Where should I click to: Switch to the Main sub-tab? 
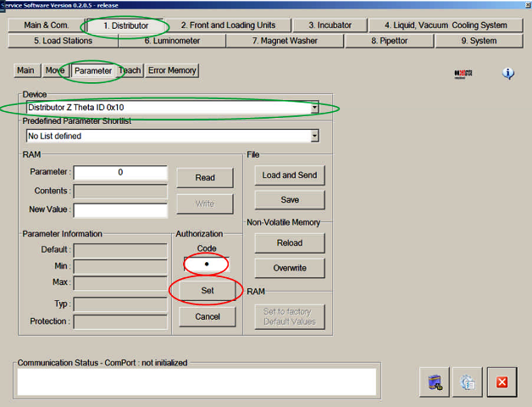tap(26, 70)
